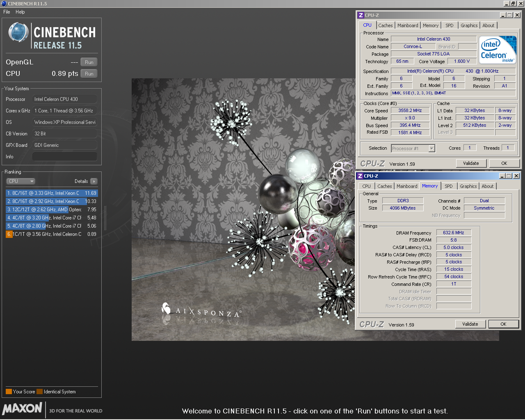Click the Cinebench title bar app icon
The image size is (525, 420).
(4, 4)
